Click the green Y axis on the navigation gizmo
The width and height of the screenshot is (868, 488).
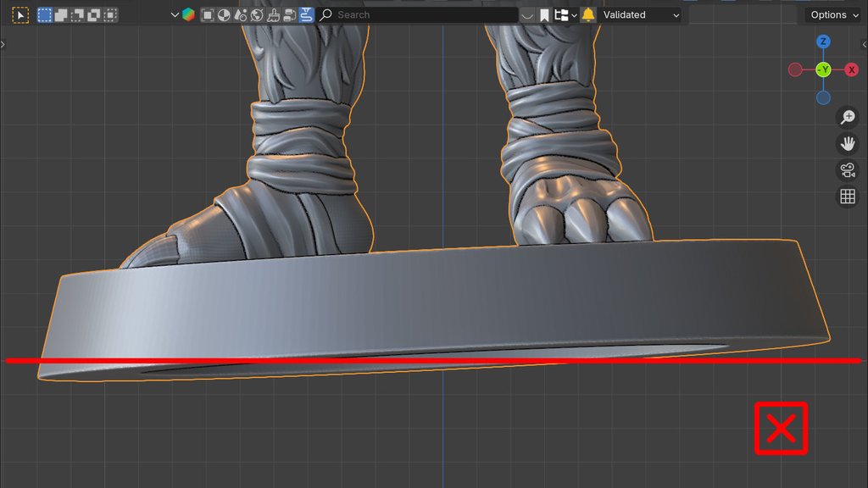pos(823,69)
